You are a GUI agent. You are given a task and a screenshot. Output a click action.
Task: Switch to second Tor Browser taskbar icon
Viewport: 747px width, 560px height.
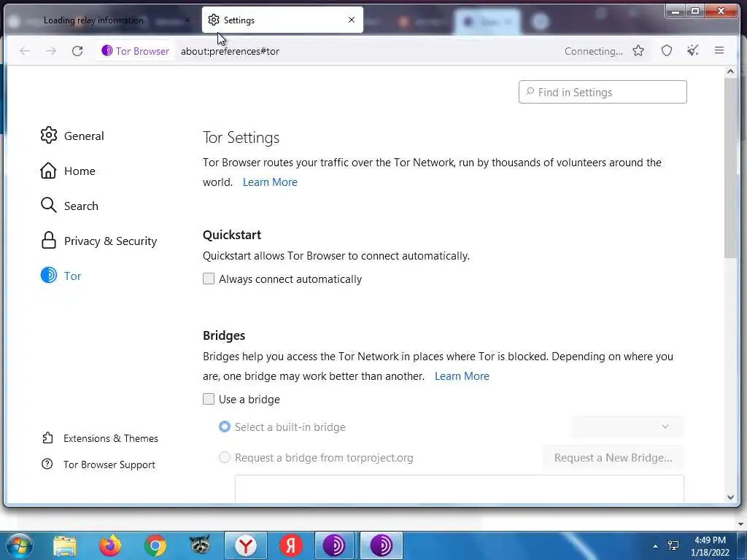pyautogui.click(x=382, y=545)
